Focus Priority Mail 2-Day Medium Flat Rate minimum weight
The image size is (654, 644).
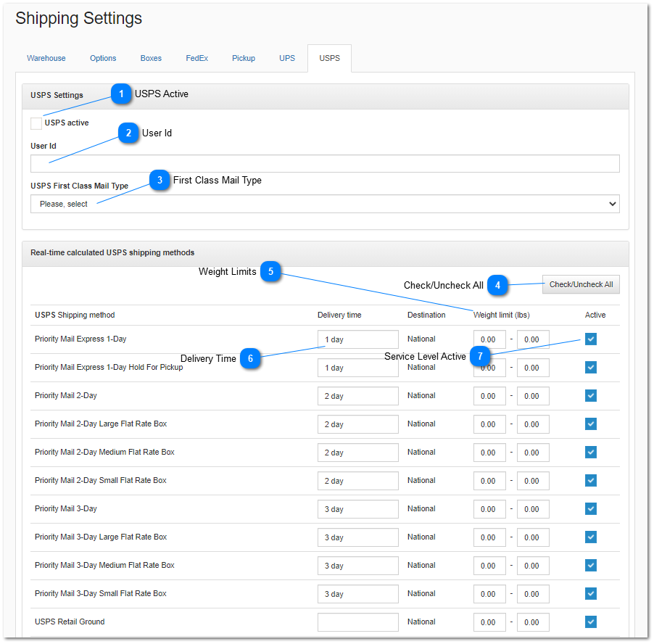click(x=489, y=453)
